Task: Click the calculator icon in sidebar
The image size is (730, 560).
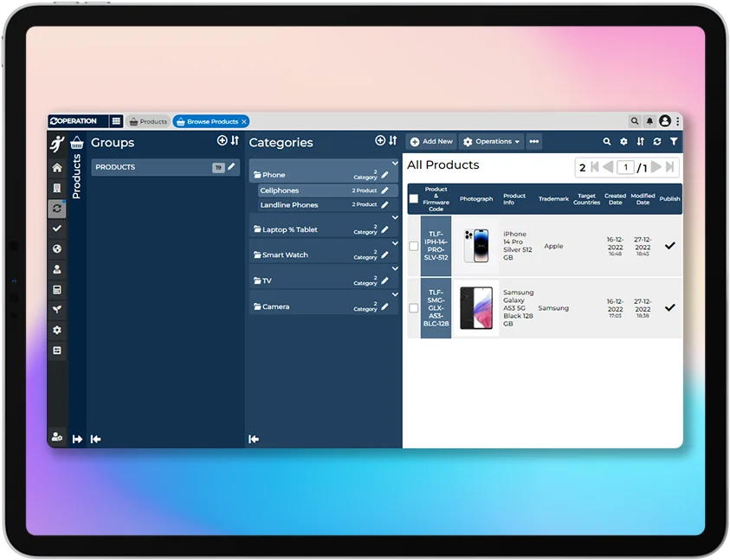Action: pos(57,290)
